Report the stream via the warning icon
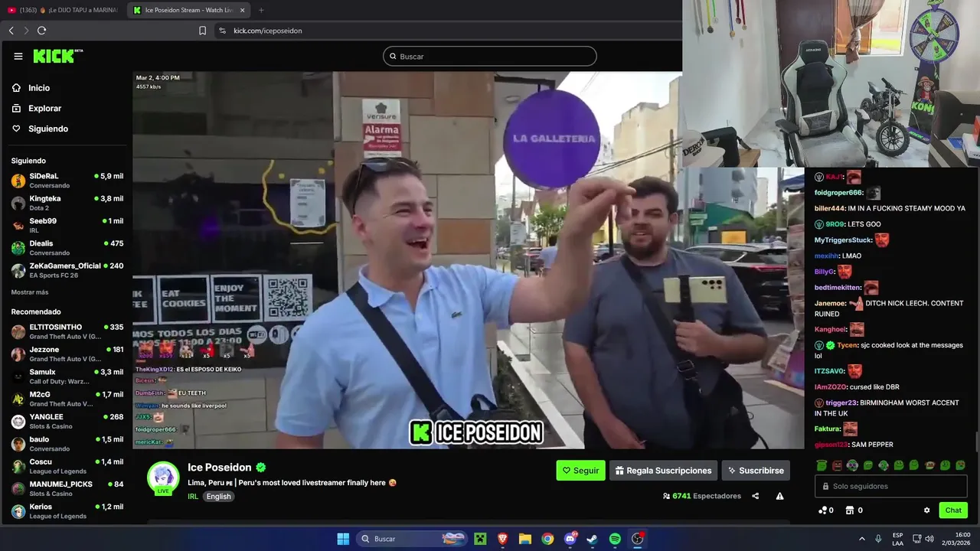The image size is (980, 551). [779, 496]
